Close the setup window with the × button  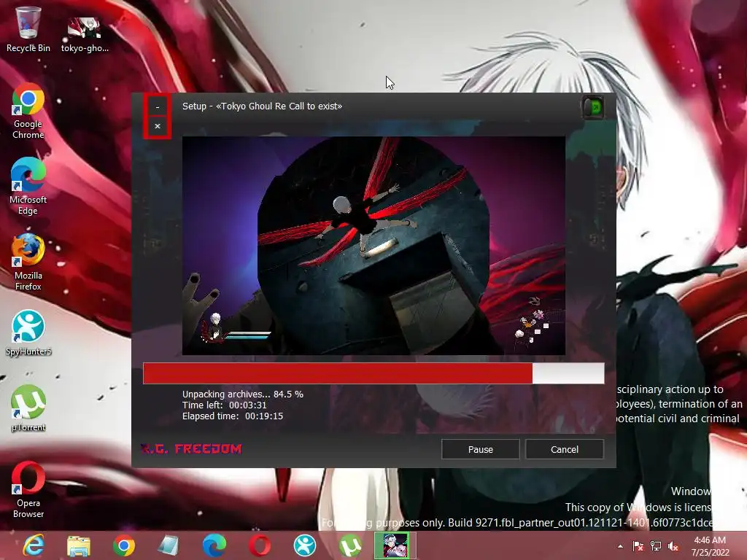158,126
